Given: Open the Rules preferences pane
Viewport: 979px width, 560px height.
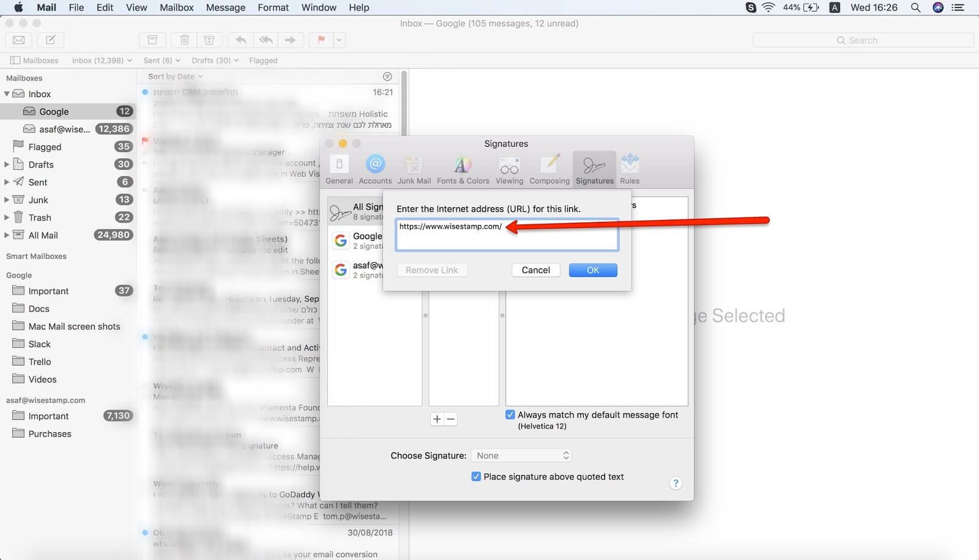Looking at the screenshot, I should coord(630,169).
